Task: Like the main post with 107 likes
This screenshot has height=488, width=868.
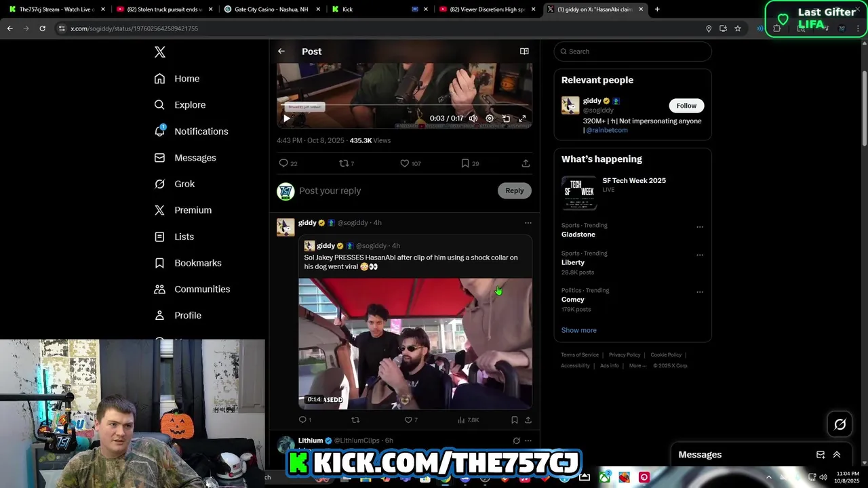Action: click(410, 163)
